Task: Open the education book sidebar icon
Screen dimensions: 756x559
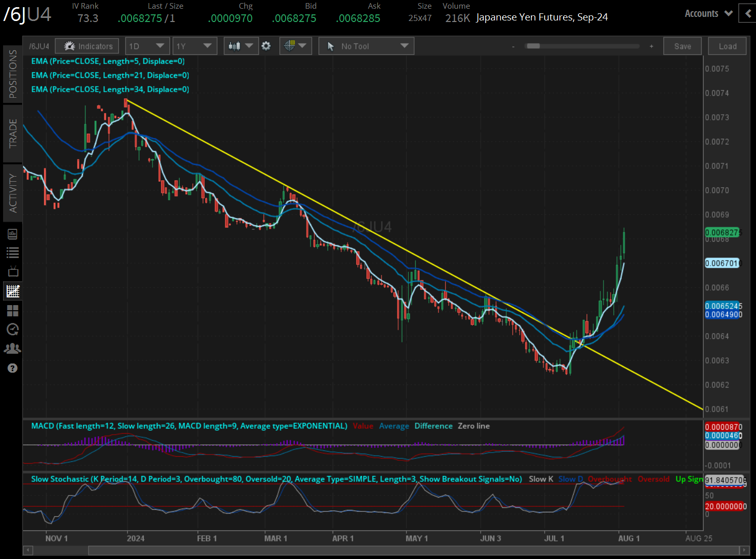Action: 13,234
